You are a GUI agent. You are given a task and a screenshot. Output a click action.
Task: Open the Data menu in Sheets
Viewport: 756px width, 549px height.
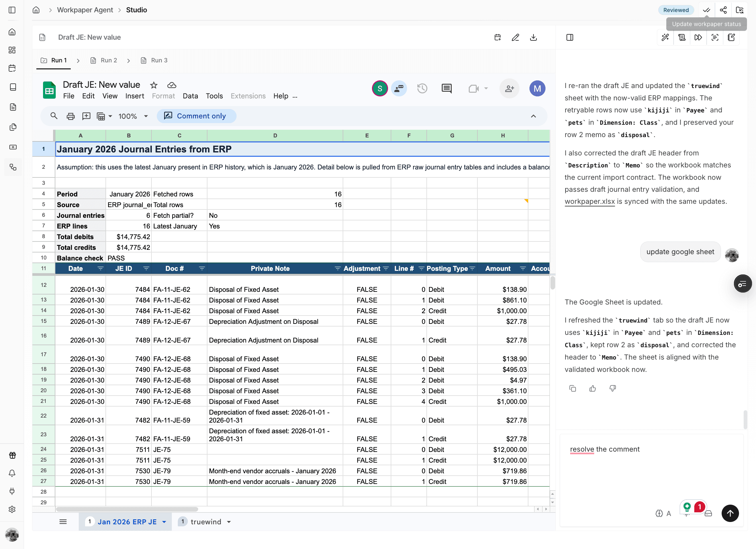click(x=190, y=96)
